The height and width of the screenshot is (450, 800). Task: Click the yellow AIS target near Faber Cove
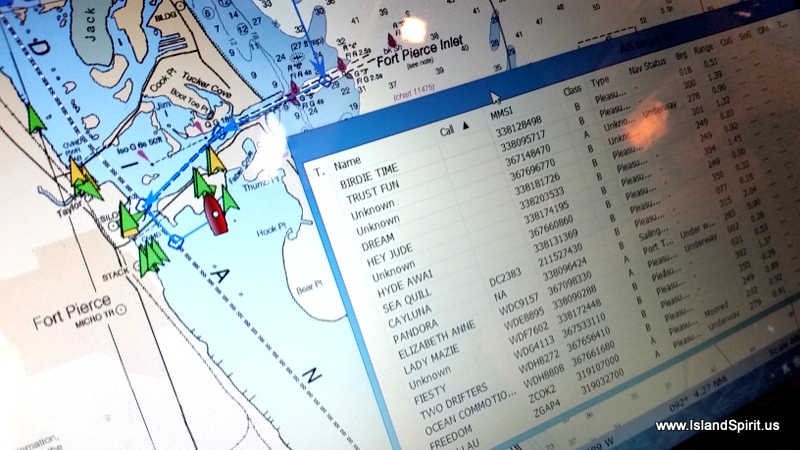click(x=215, y=160)
